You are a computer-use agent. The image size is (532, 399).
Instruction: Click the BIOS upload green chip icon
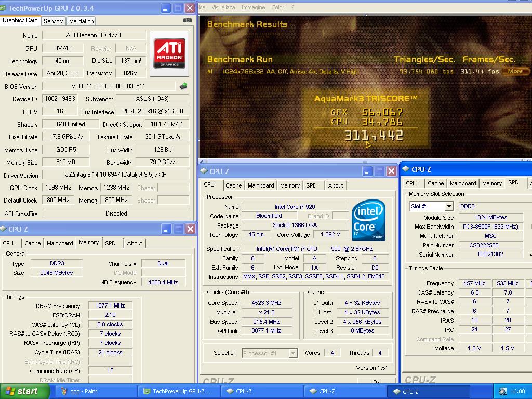[x=183, y=86]
